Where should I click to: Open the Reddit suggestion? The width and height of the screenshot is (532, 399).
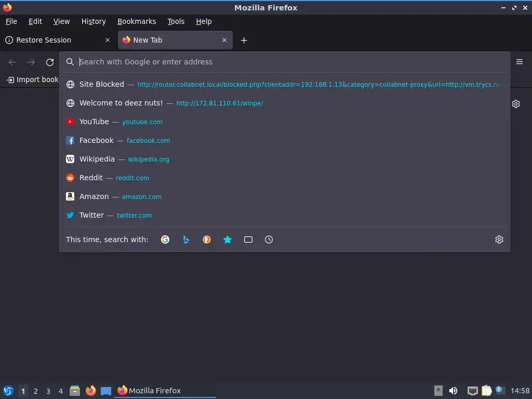pos(284,178)
